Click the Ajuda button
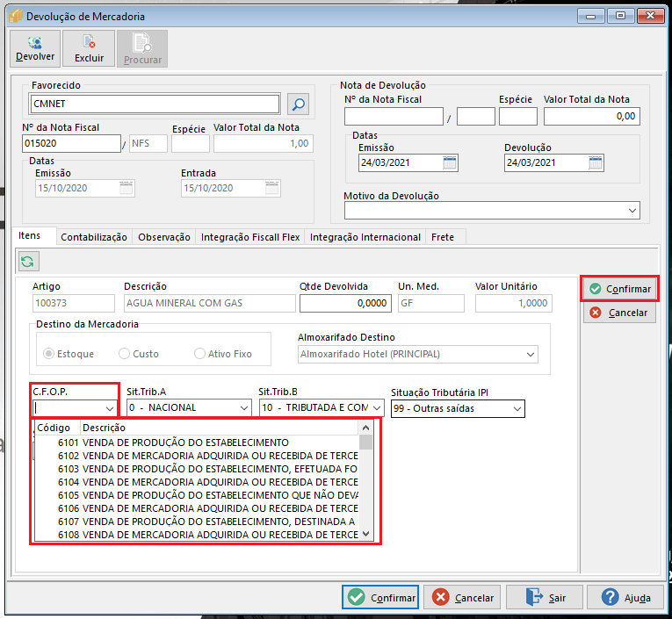The image size is (672, 619). [x=625, y=597]
